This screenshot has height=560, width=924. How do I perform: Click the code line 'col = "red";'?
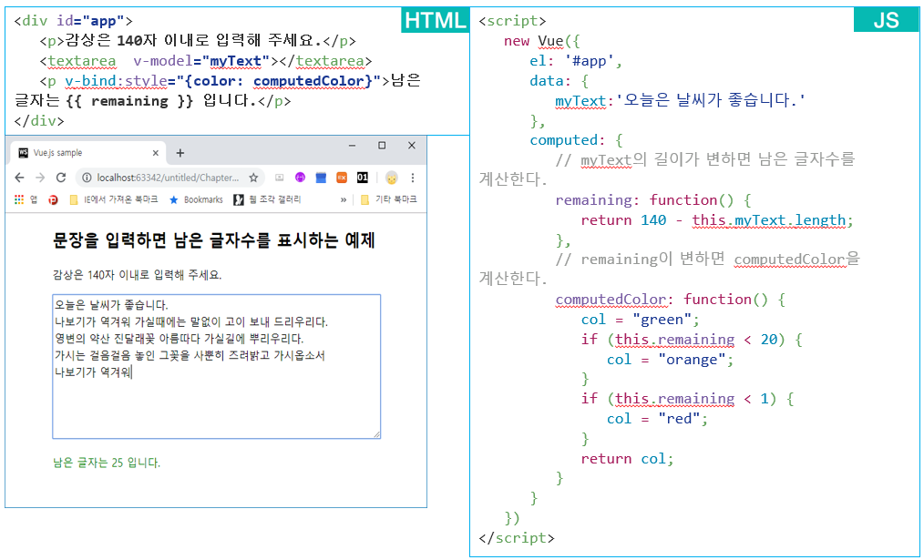click(658, 419)
